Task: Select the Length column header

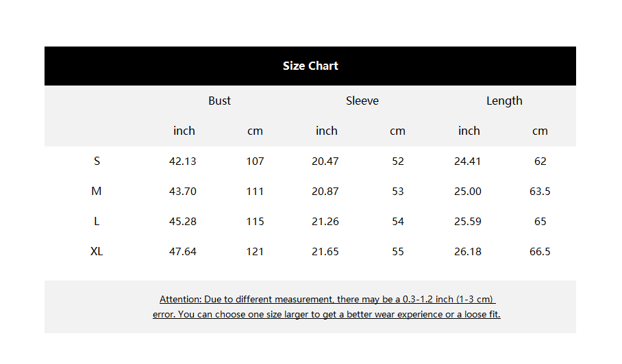Action: pos(504,101)
